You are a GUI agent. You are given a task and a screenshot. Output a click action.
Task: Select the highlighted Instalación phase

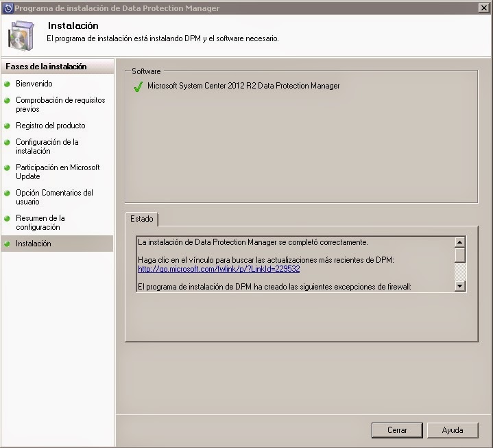point(57,244)
